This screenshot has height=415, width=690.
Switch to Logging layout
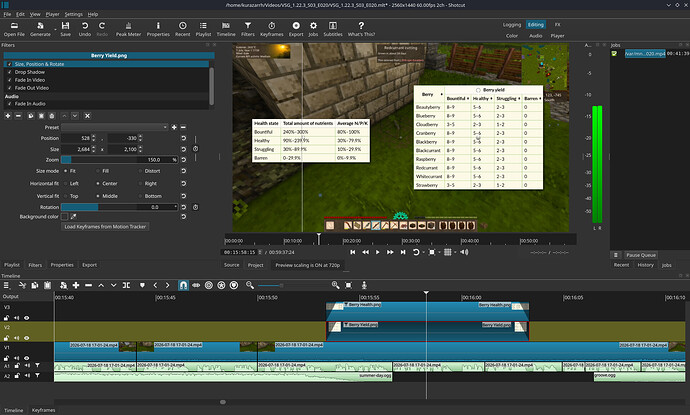click(x=512, y=25)
